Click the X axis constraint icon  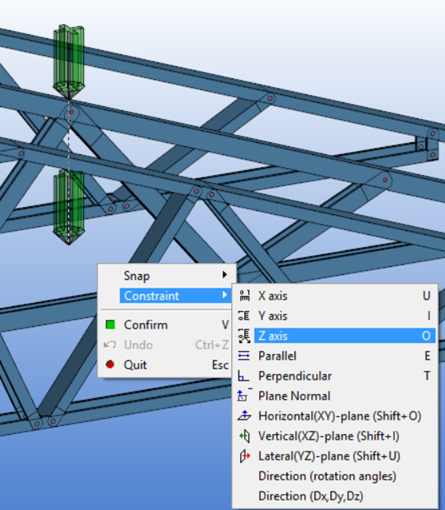pyautogui.click(x=245, y=296)
